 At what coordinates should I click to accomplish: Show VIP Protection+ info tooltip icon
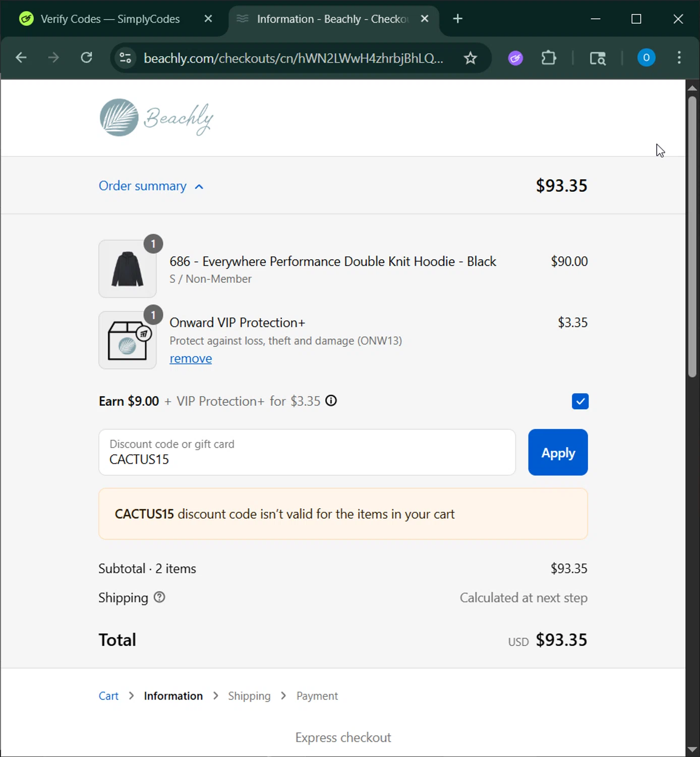(x=331, y=401)
